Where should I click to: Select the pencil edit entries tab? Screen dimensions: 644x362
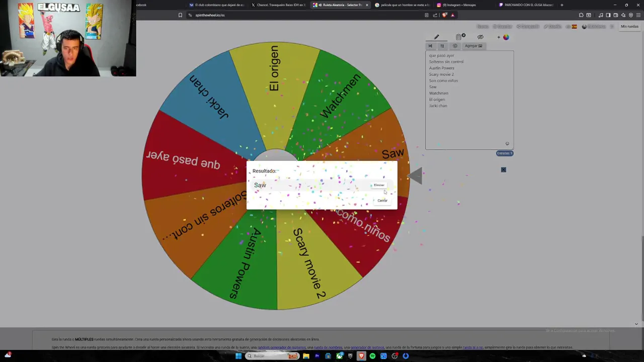(437, 37)
